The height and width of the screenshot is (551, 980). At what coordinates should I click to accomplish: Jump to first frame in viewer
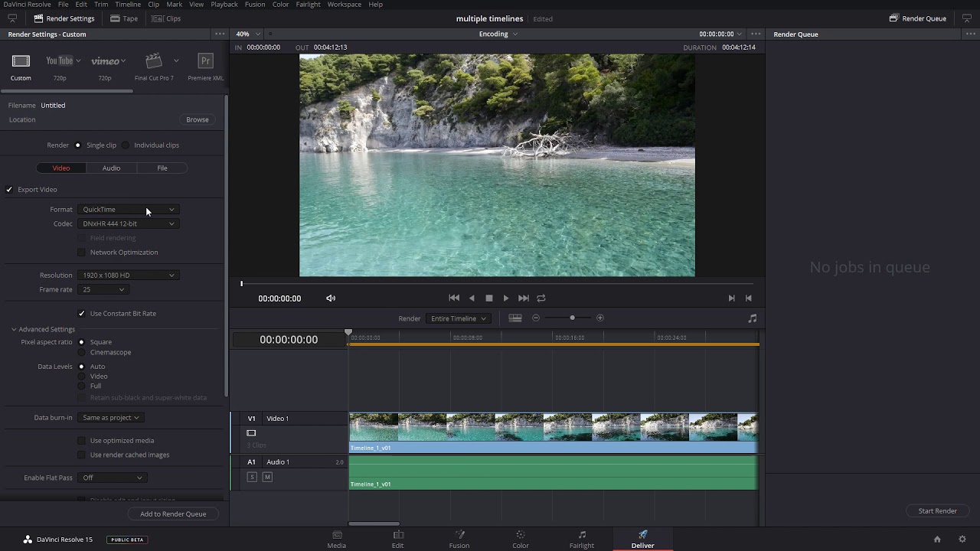pyautogui.click(x=454, y=298)
